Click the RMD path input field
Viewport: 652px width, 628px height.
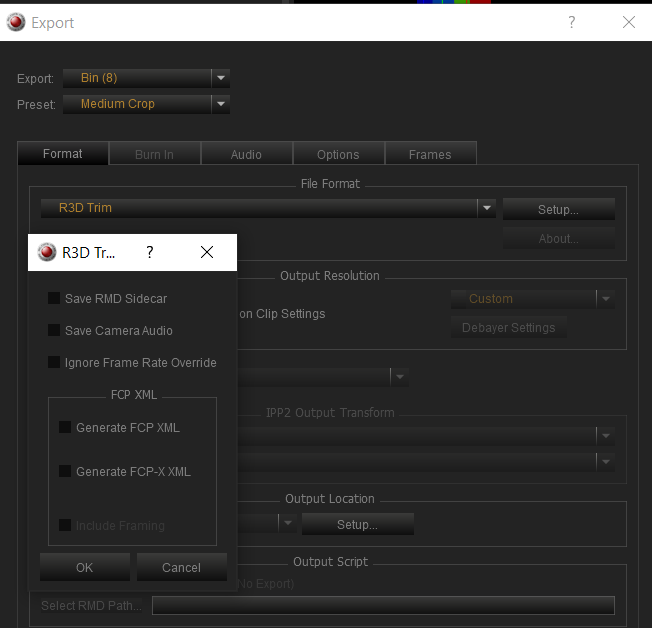click(383, 605)
